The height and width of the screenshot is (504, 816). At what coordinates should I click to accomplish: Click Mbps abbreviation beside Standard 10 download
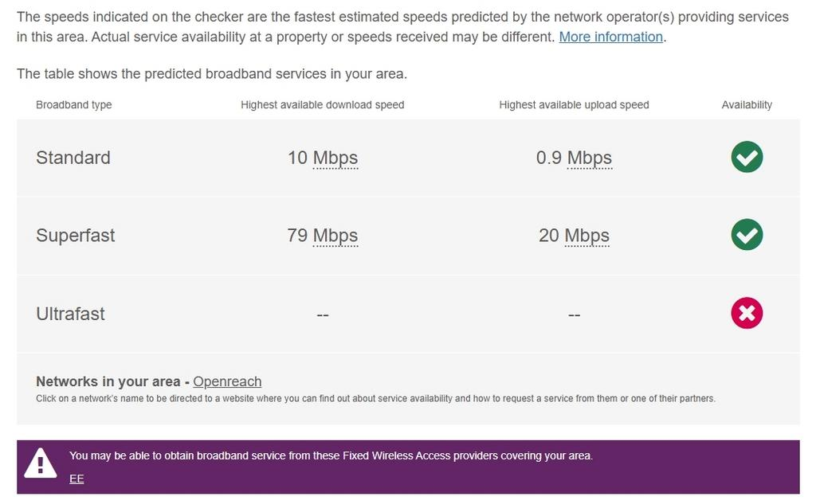(335, 158)
